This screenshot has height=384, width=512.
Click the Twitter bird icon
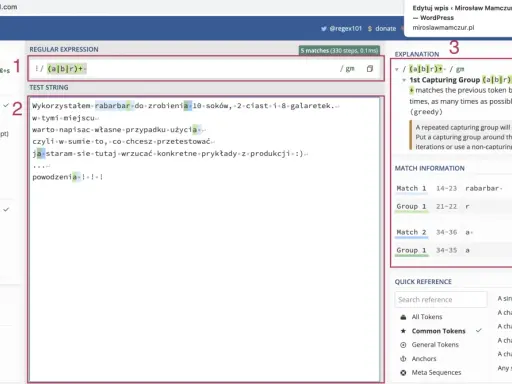pos(324,29)
